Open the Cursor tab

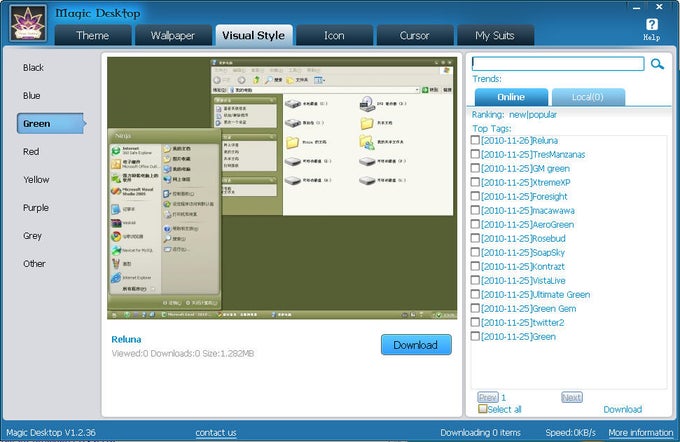click(415, 35)
